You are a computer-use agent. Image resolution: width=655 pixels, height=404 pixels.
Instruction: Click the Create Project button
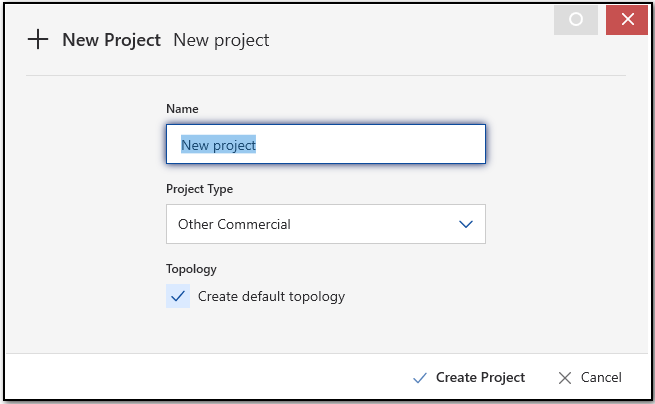(x=469, y=378)
